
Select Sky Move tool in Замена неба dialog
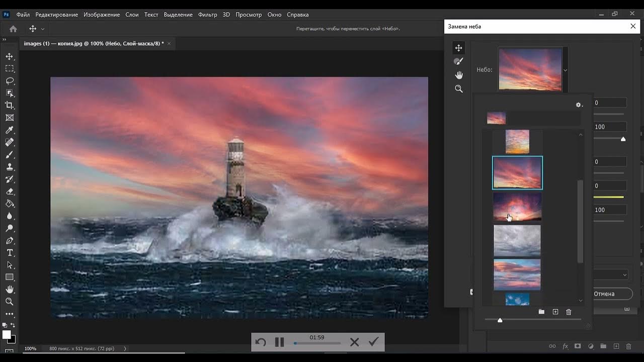coord(458,48)
